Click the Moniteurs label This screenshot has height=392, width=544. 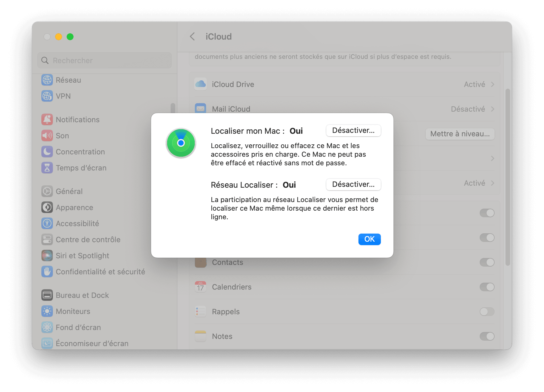pyautogui.click(x=73, y=311)
